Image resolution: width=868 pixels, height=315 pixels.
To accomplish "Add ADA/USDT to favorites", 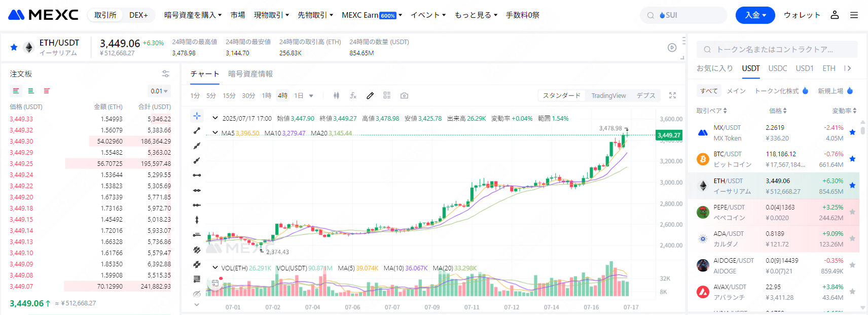I will 852,238.
